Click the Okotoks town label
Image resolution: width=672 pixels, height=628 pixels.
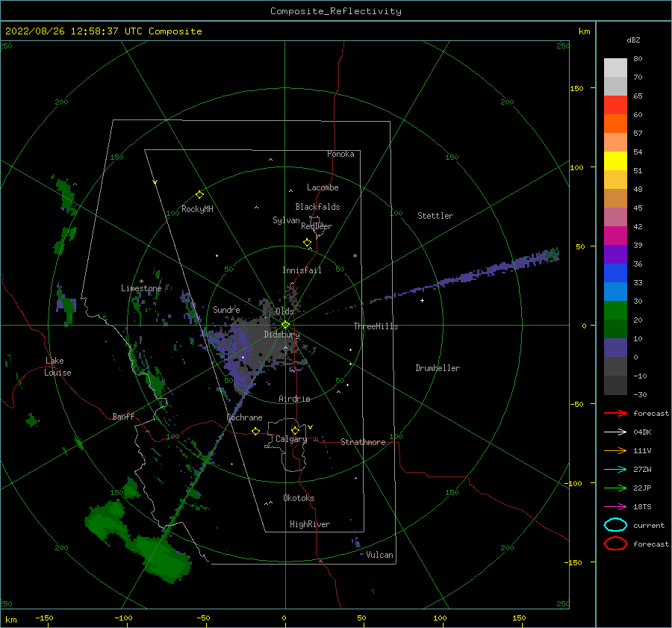pos(299,498)
